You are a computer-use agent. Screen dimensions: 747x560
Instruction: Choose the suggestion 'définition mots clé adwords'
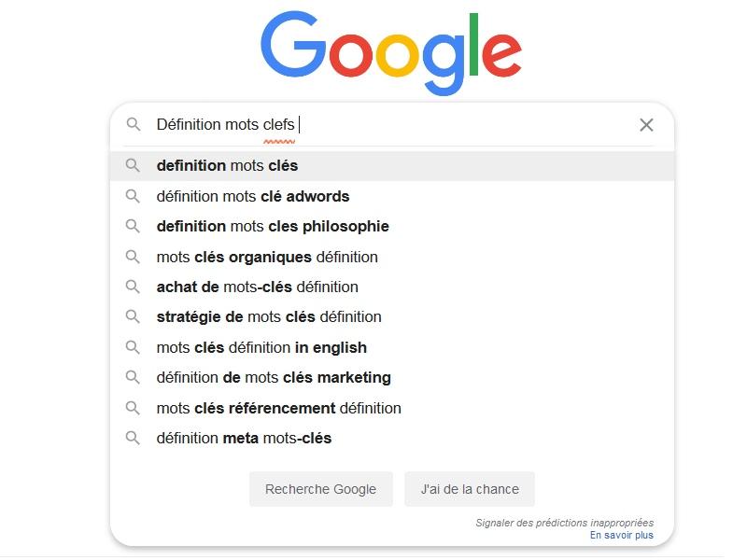click(x=392, y=196)
